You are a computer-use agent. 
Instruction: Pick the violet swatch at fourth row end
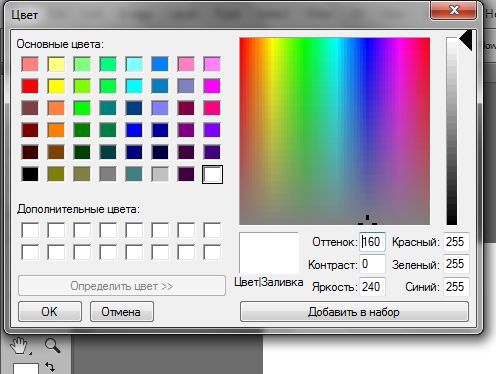[212, 130]
